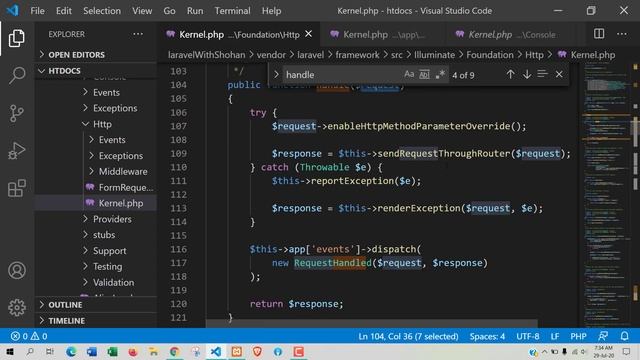Viewport: 640px width, 360px height.
Task: Switch to the app Kernel.php tab
Action: pyautogui.click(x=382, y=35)
